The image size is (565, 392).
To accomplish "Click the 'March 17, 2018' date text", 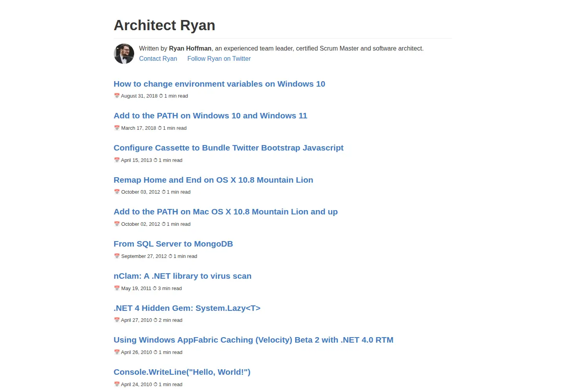I will pos(139,128).
